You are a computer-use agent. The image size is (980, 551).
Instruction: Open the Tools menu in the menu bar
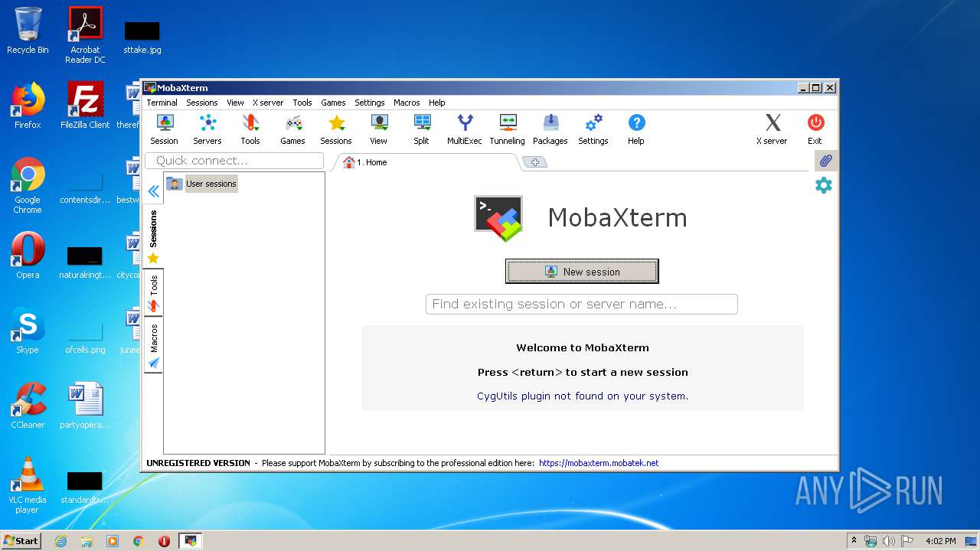(x=302, y=103)
